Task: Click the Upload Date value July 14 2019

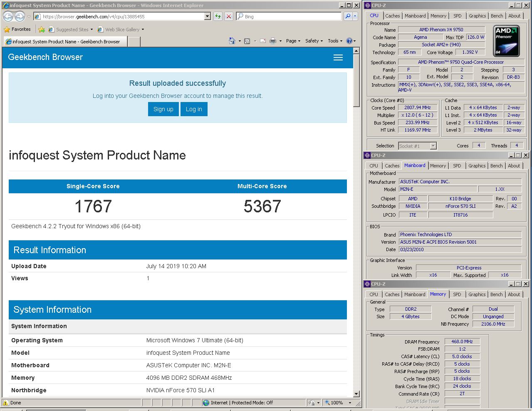Action: [176, 266]
